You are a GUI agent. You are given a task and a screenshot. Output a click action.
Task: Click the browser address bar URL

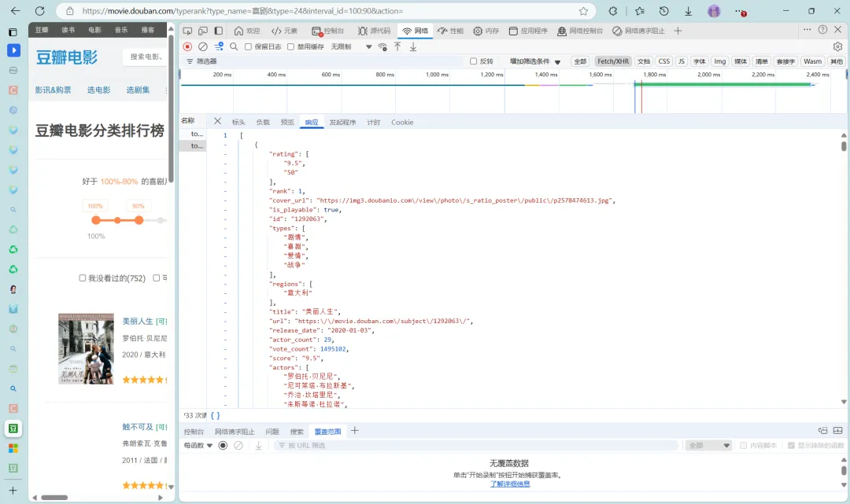[x=242, y=11]
